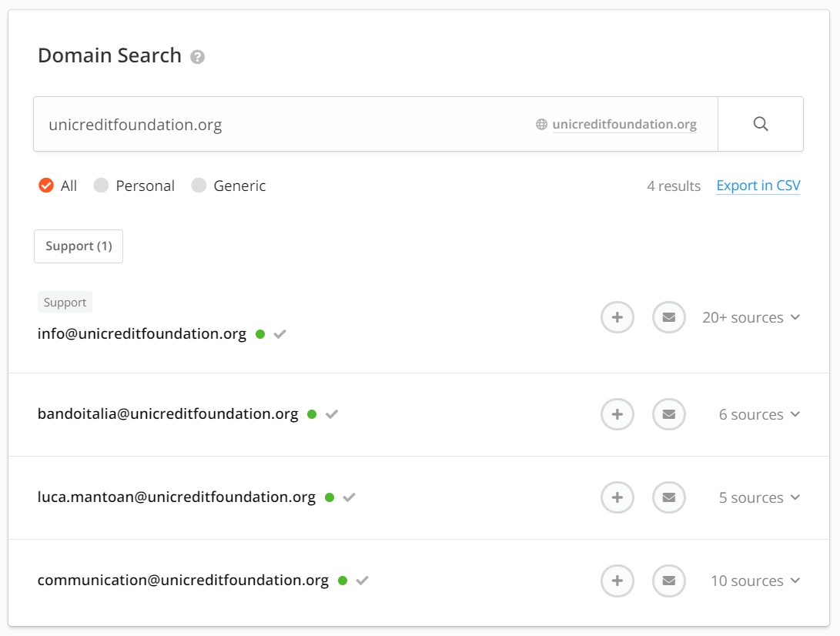Click the envelope icon for luca.mantoan email

pos(668,497)
